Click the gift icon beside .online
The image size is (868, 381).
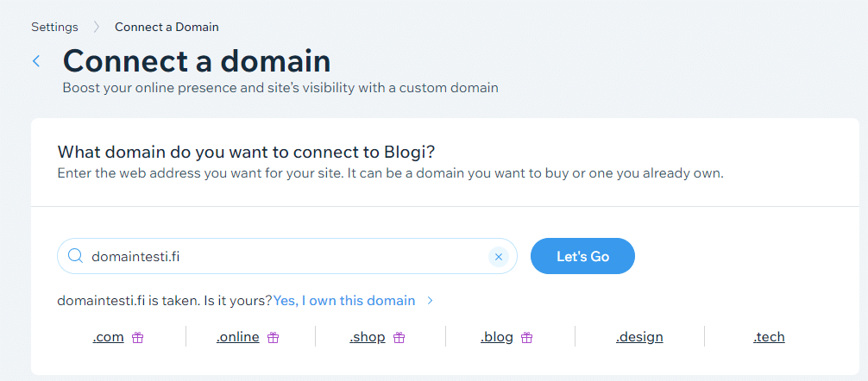pos(273,338)
